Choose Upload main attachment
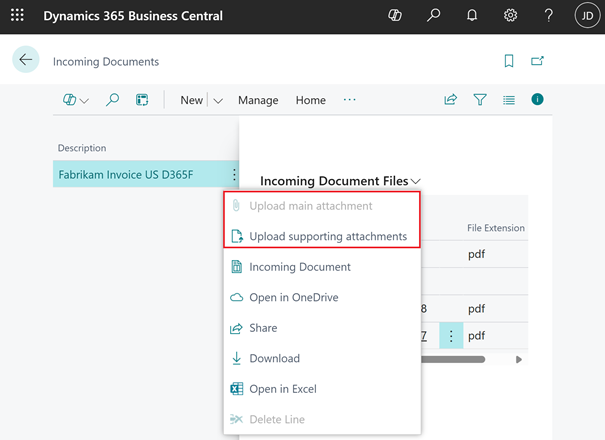Image resolution: width=605 pixels, height=440 pixels. point(322,206)
